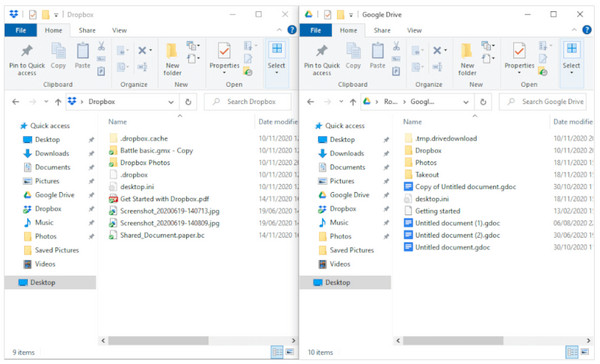This screenshot has width=600, height=364.
Task: Refresh the Google Drive folder view
Action: 483,102
